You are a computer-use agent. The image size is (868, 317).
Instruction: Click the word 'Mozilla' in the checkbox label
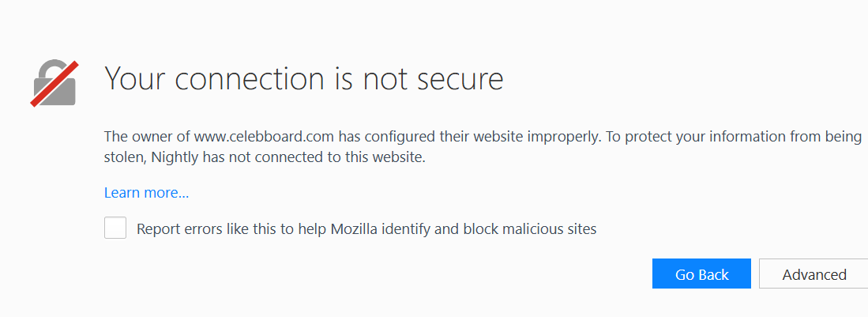352,228
